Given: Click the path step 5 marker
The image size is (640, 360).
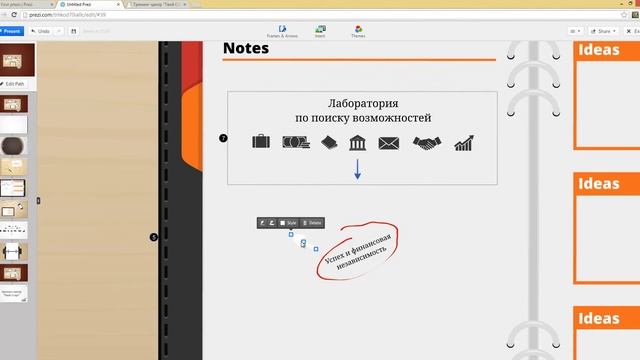Looking at the screenshot, I should (x=153, y=237).
